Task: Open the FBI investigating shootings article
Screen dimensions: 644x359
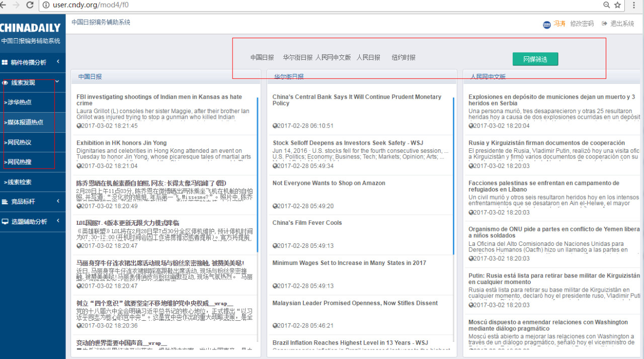Action: pyautogui.click(x=159, y=100)
